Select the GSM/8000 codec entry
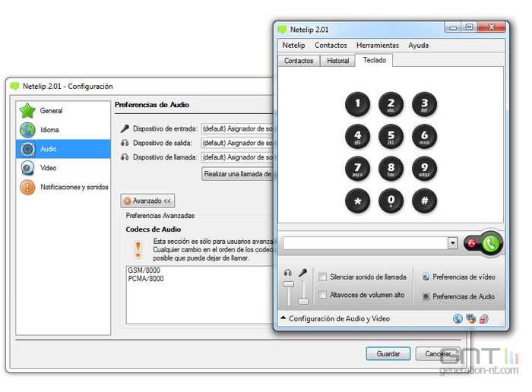532x392 pixels. [x=144, y=270]
